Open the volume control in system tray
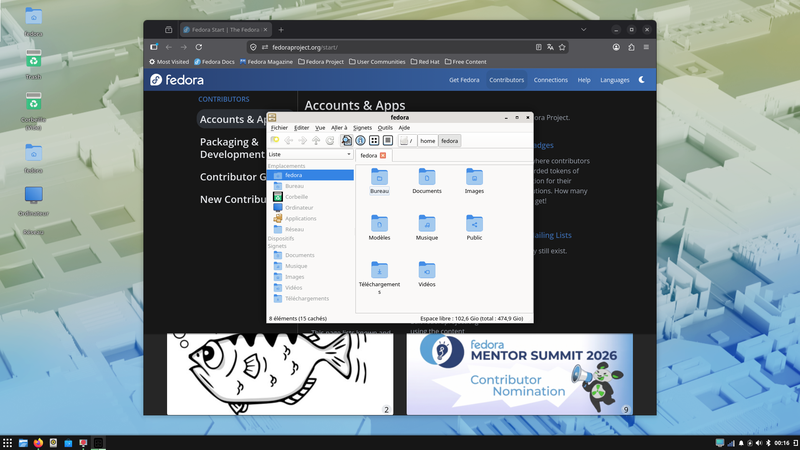 (759, 443)
